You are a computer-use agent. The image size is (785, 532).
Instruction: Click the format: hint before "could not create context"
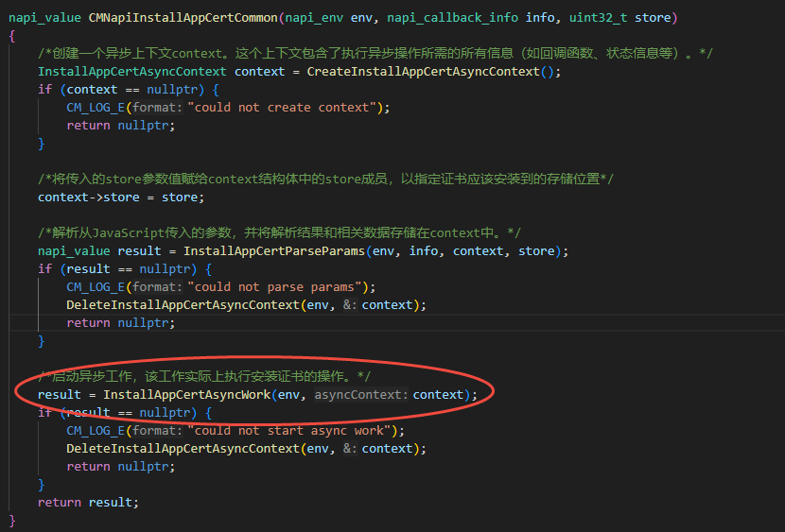(x=157, y=108)
